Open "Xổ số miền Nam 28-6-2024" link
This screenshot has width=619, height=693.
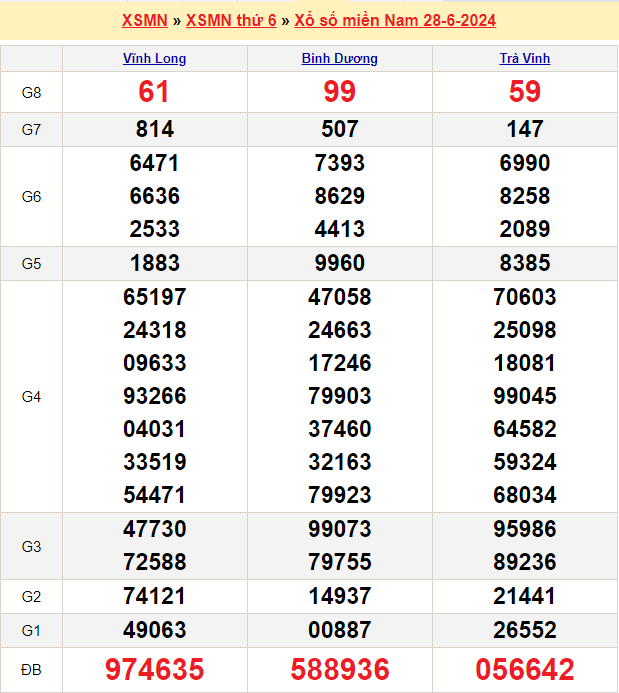coord(395,20)
